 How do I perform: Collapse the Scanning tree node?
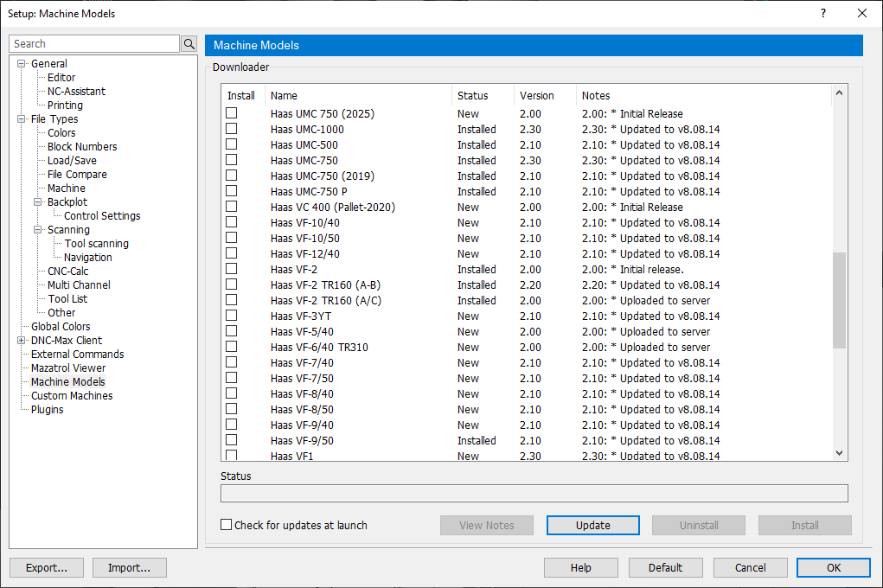pyautogui.click(x=38, y=230)
